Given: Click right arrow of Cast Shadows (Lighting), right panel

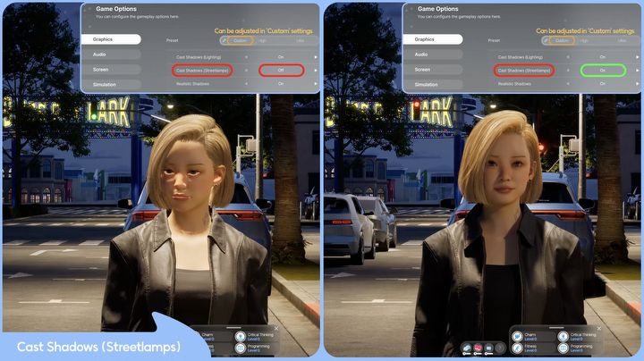Looking at the screenshot, I should click(636, 56).
